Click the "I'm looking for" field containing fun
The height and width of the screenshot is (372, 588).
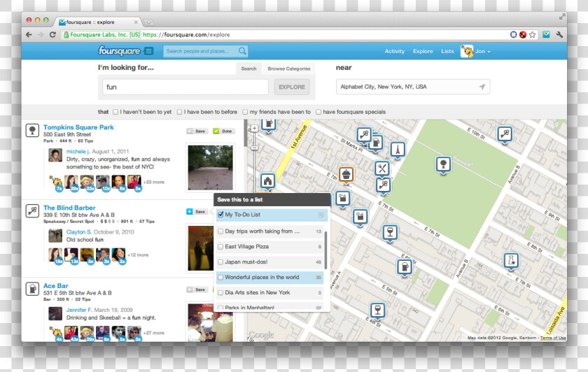coord(185,87)
